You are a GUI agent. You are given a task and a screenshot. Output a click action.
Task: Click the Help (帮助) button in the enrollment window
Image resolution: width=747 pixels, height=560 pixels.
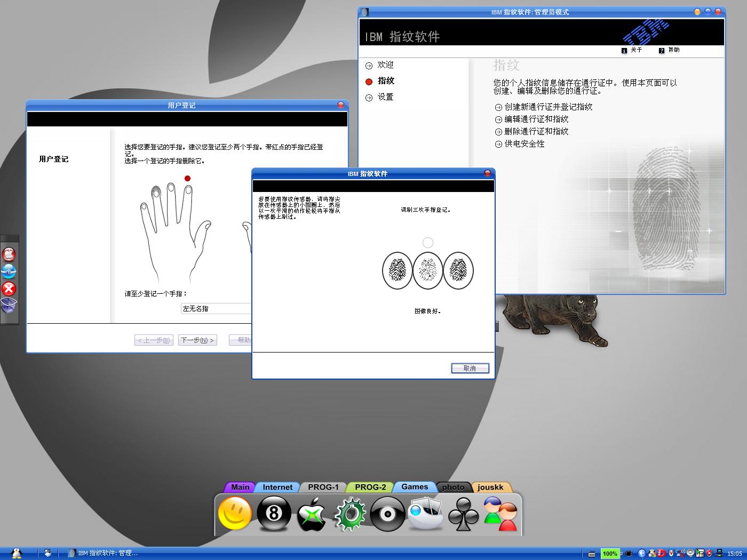(x=241, y=340)
